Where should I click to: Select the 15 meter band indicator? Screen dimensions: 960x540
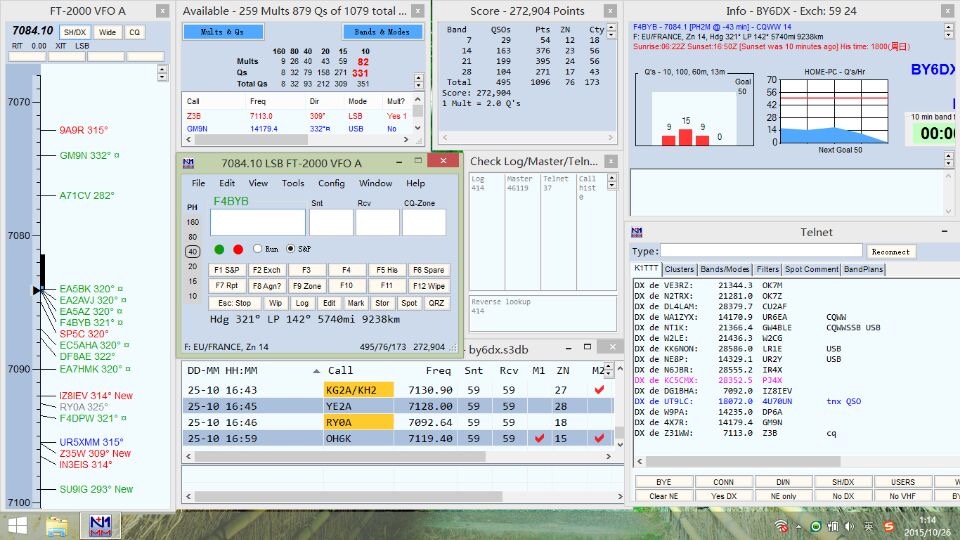pyautogui.click(x=193, y=281)
